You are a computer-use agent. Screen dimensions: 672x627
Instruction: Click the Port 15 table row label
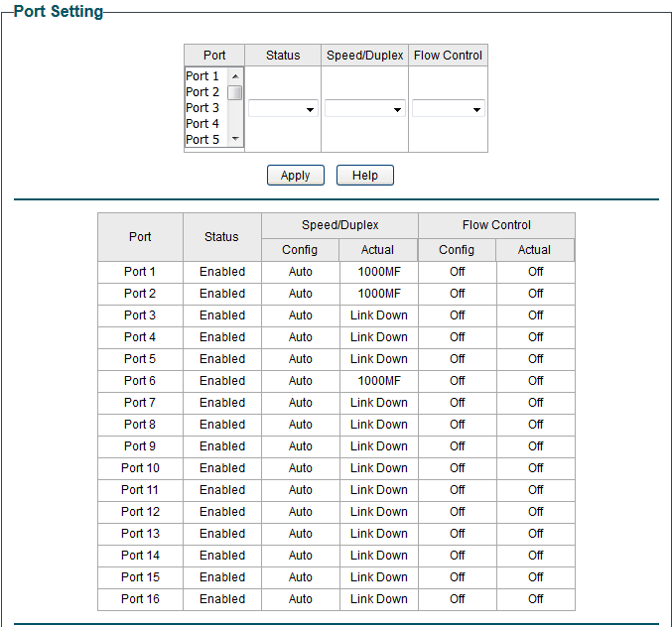[140, 577]
